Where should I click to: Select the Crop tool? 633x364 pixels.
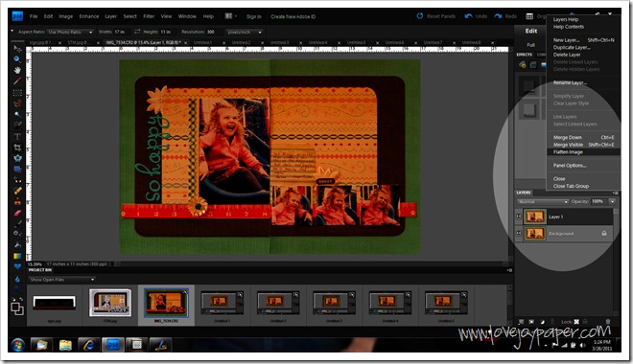tap(17, 148)
